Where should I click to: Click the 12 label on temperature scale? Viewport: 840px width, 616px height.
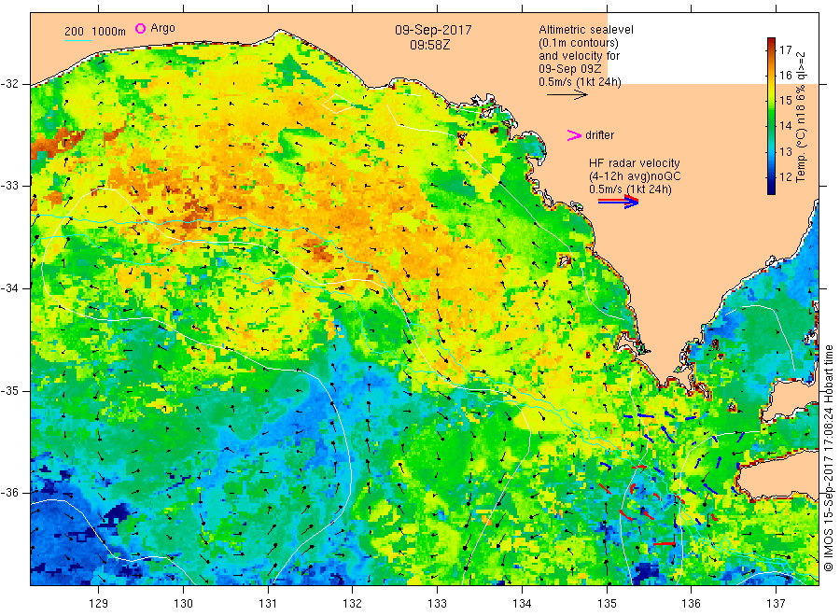[785, 176]
